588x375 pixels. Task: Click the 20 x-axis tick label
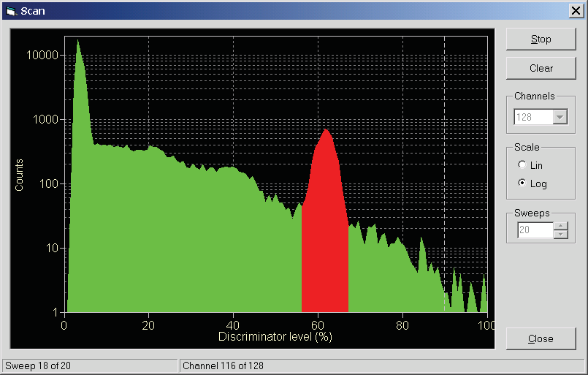(x=148, y=325)
